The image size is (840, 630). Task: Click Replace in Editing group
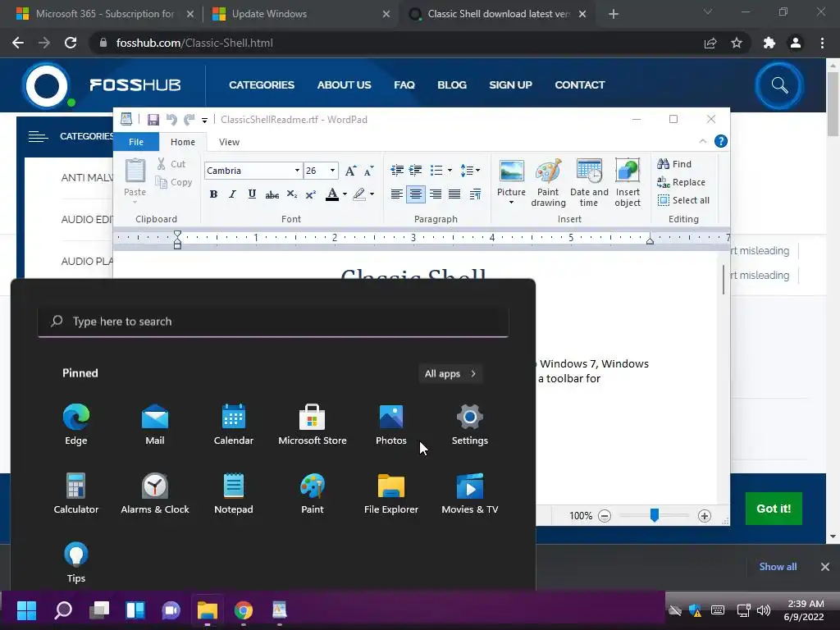click(681, 182)
